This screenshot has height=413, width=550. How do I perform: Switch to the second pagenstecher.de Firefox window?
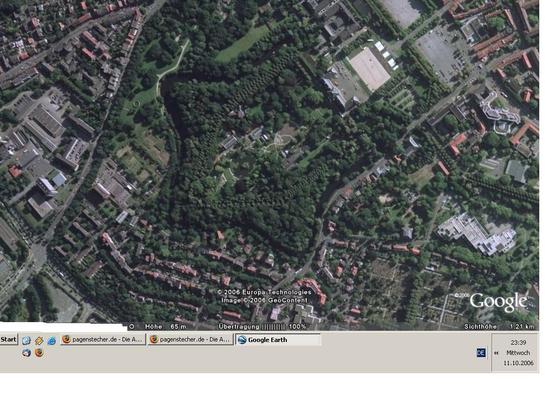[x=190, y=340]
